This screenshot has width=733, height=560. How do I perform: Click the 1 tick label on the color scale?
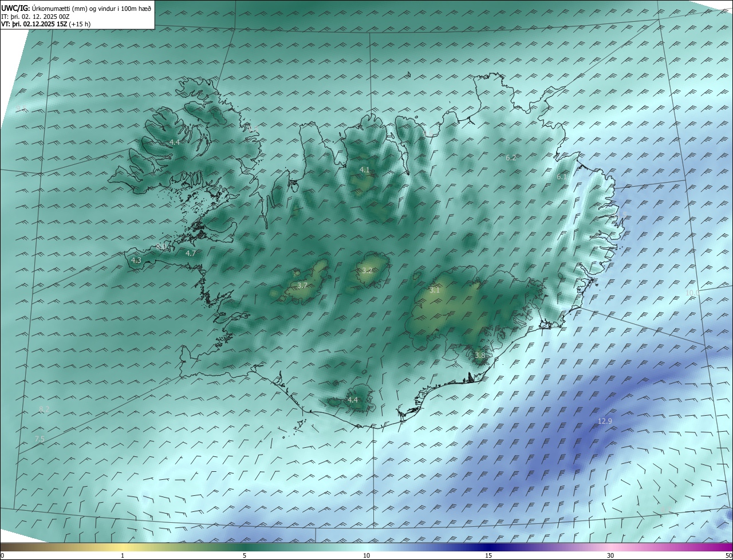(x=123, y=555)
